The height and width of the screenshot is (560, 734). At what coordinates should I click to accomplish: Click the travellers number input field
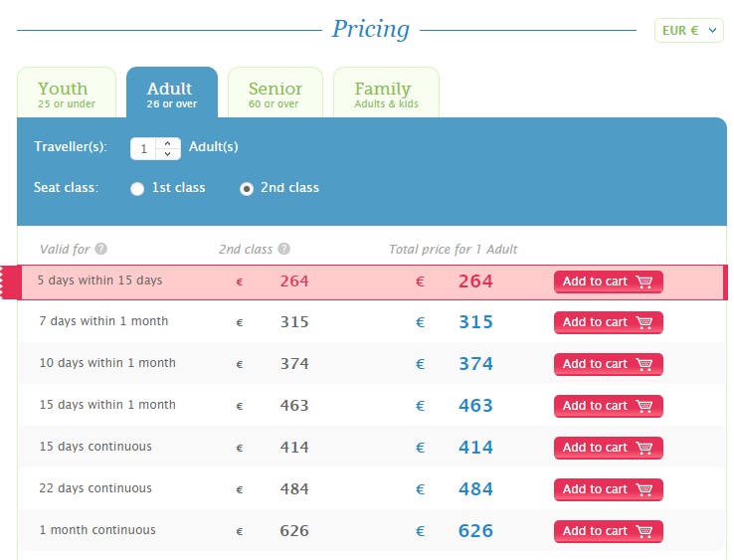(x=144, y=148)
